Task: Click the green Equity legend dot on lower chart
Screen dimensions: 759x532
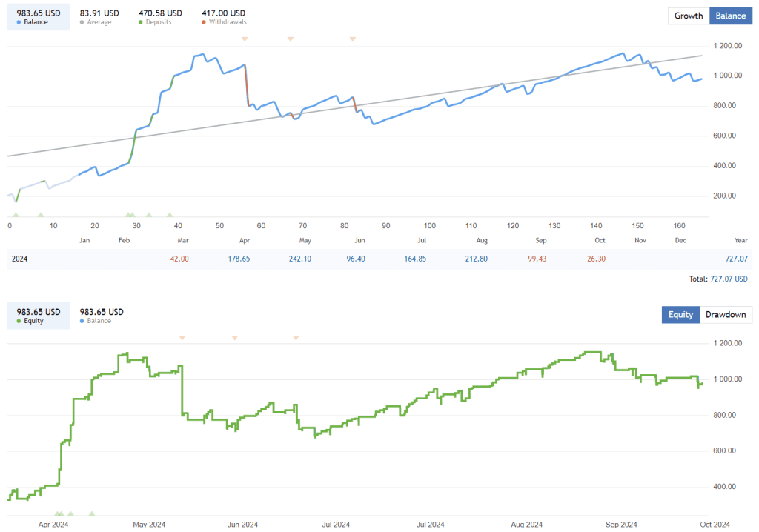Action: point(18,320)
